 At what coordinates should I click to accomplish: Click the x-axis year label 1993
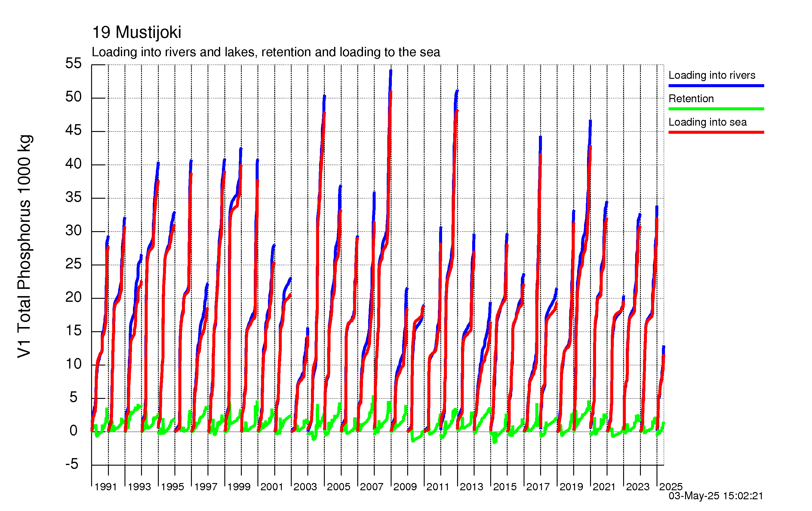coord(139,487)
